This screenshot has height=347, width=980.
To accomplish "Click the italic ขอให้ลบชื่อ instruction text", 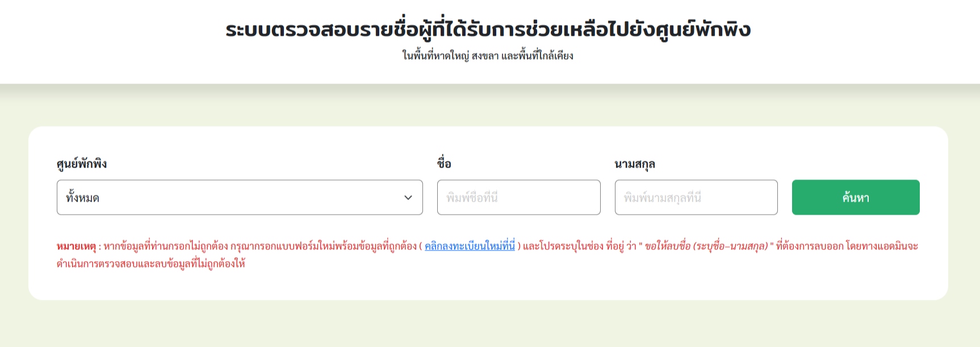I will [x=706, y=246].
